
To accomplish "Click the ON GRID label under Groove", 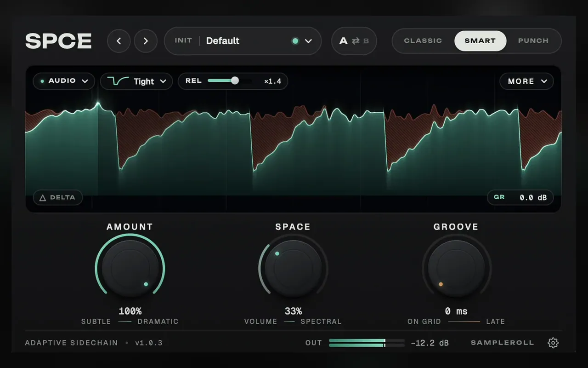I will click(x=424, y=322).
